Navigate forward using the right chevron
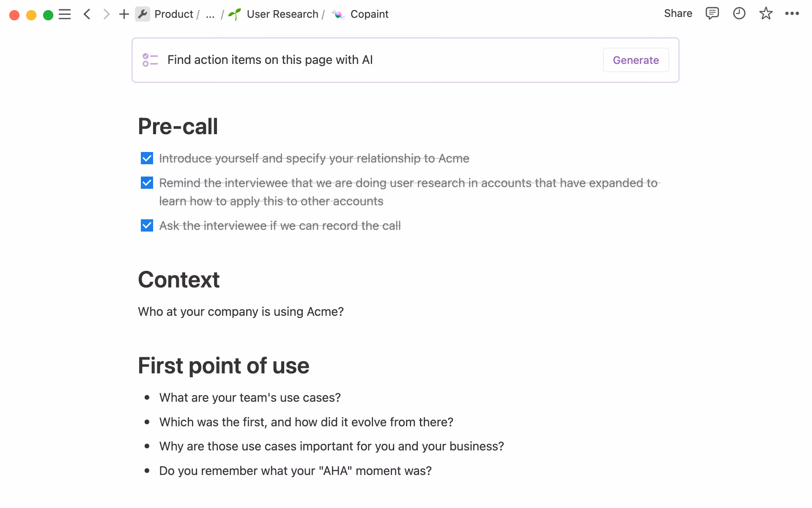The image size is (812, 508). 106,14
